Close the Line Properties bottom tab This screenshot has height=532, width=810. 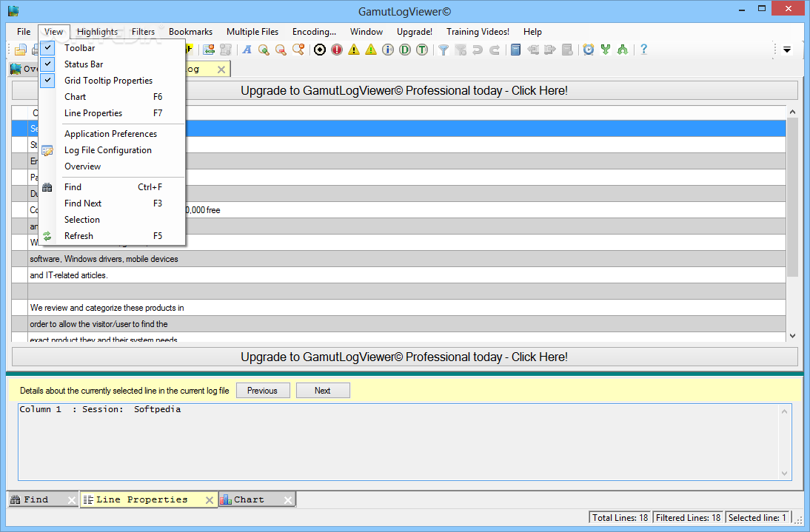(x=210, y=500)
